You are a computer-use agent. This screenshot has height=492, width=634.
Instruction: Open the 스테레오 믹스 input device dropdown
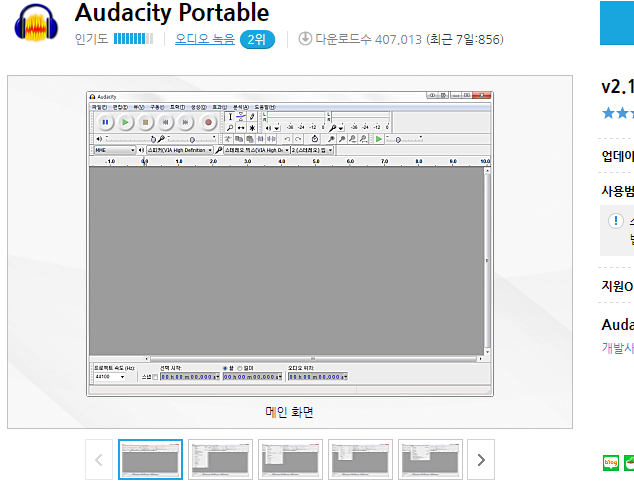pos(257,150)
